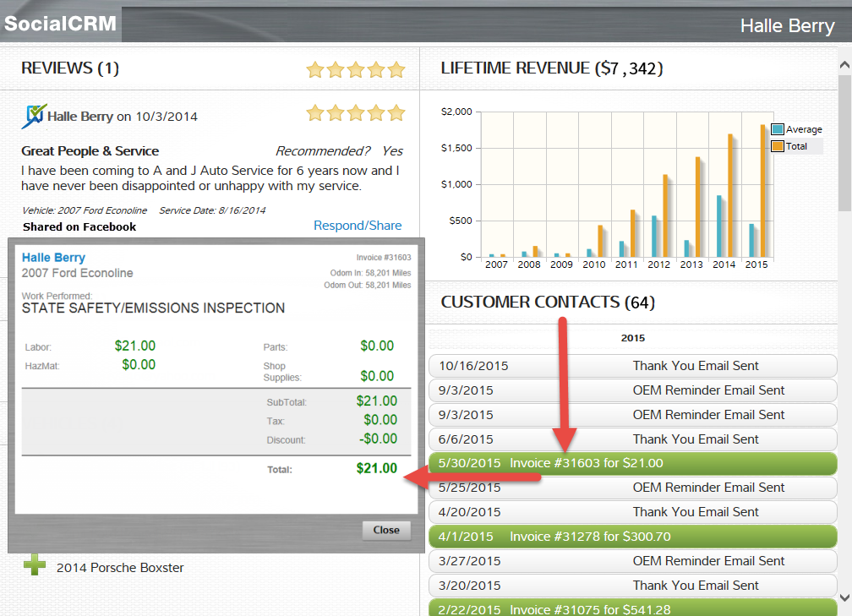Open Invoice #31075 for $541.28 row
This screenshot has height=616, width=852.
(632, 608)
